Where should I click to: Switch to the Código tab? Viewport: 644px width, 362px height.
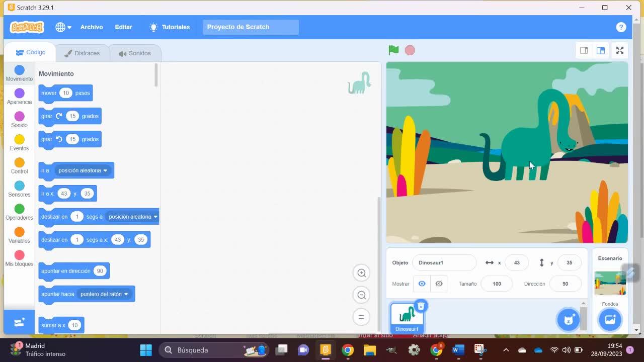click(x=30, y=52)
